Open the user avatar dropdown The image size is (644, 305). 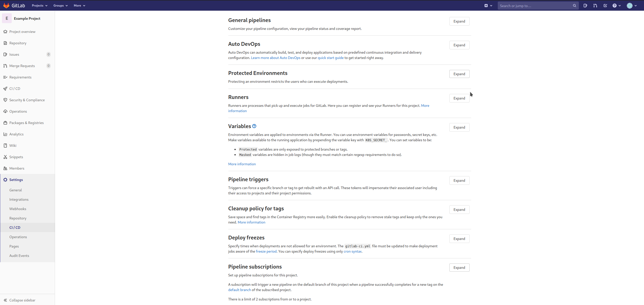coord(631,6)
